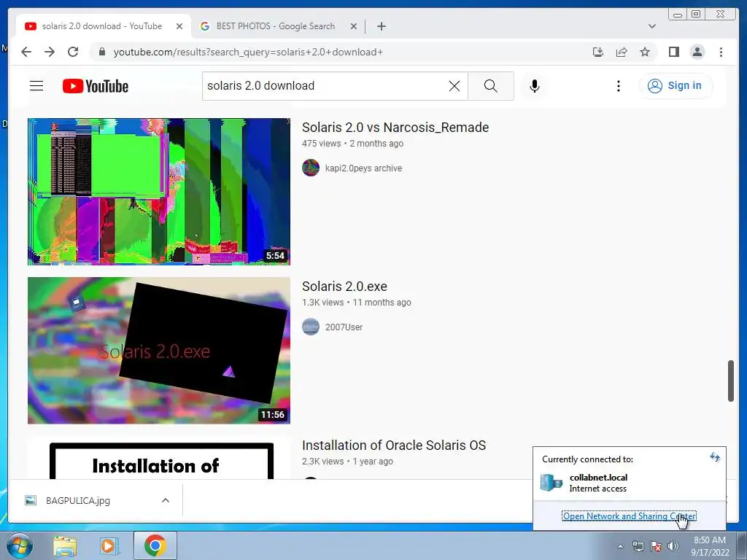Image resolution: width=747 pixels, height=560 pixels.
Task: Visit the kapi2.0peys archive channel name
Action: pyautogui.click(x=363, y=168)
